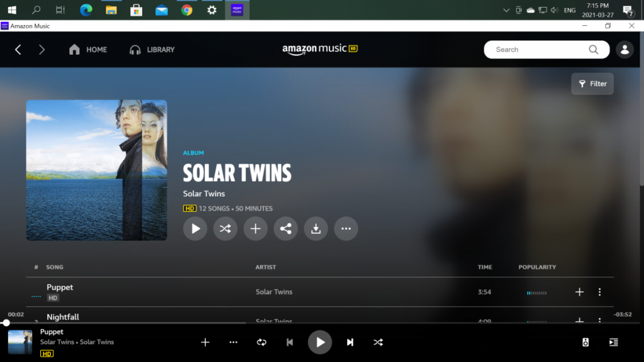The width and height of the screenshot is (644, 362).
Task: Click the search magnifier icon
Action: (594, 50)
